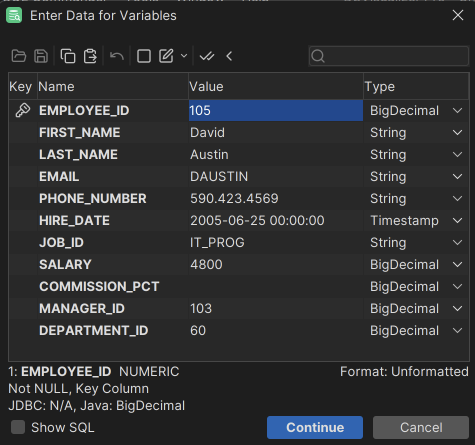The height and width of the screenshot is (445, 475).
Task: Click the app icon in title bar
Action: coord(14,15)
